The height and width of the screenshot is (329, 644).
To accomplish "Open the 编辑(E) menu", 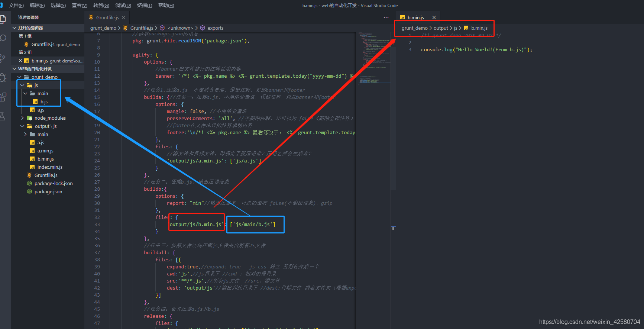I will click(37, 5).
